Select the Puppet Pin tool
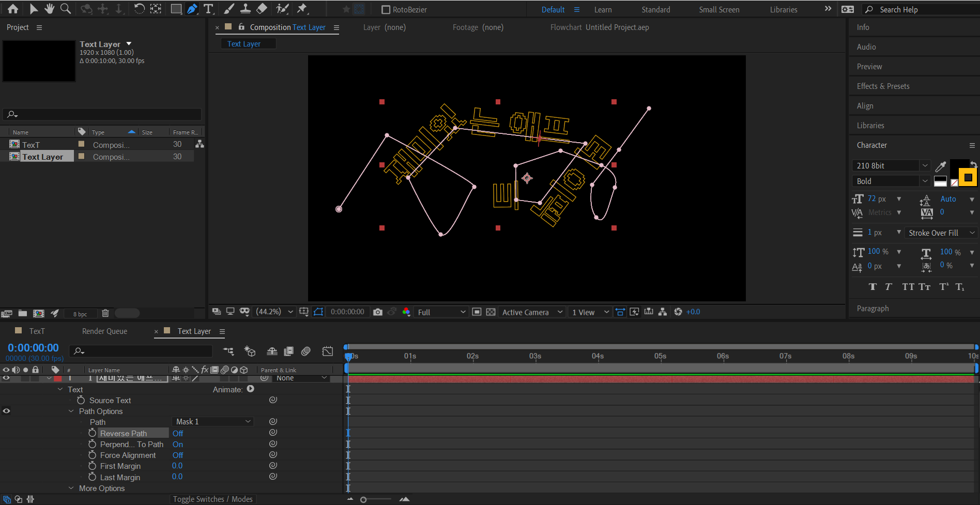The image size is (980, 505). pos(302,9)
